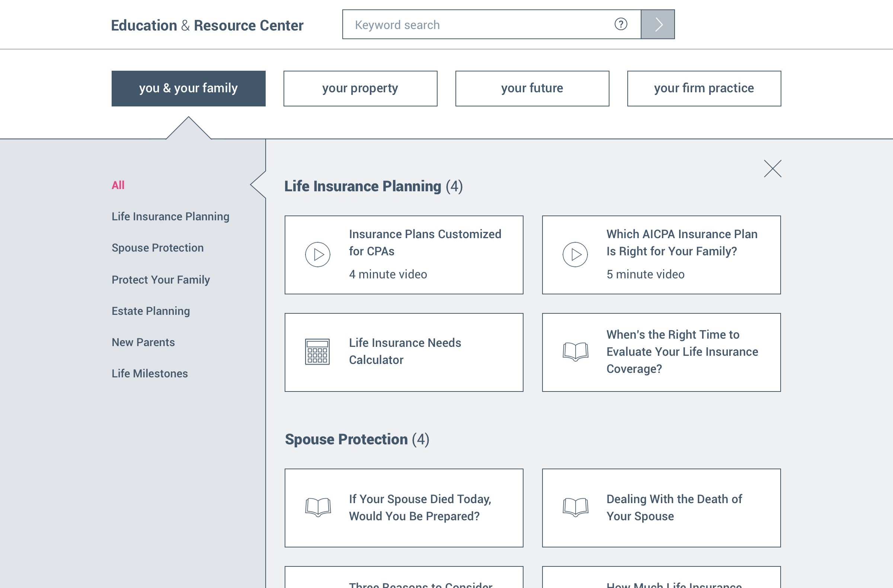Click the search submit arrow button
The image size is (893, 588).
pos(657,25)
